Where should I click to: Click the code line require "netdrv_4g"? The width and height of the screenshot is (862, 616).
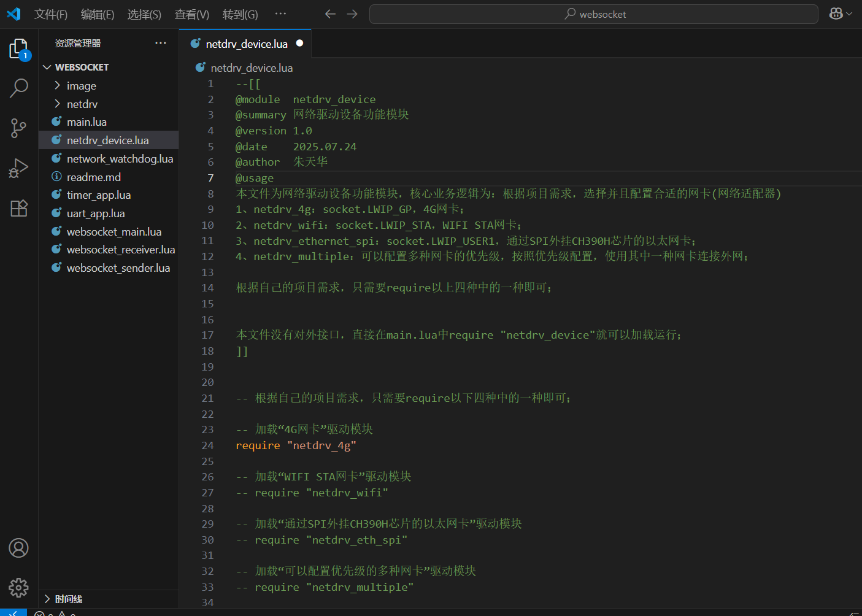(296, 445)
